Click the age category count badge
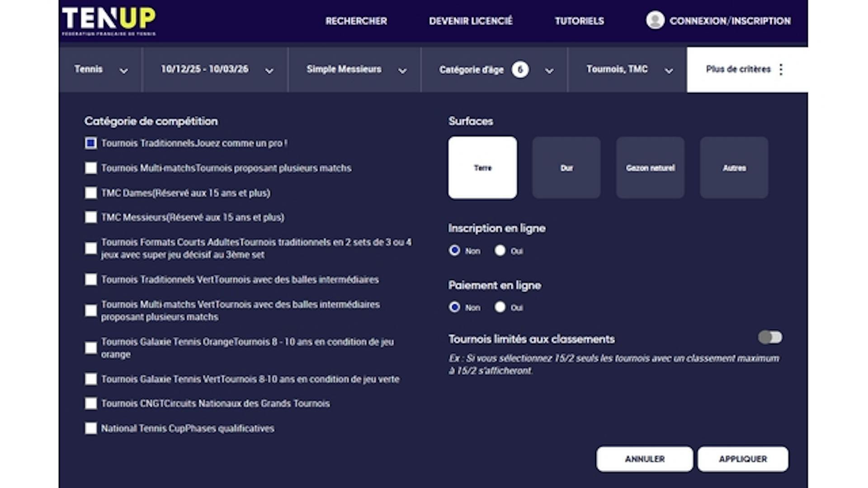Viewport: 868px width, 488px height. coord(520,70)
